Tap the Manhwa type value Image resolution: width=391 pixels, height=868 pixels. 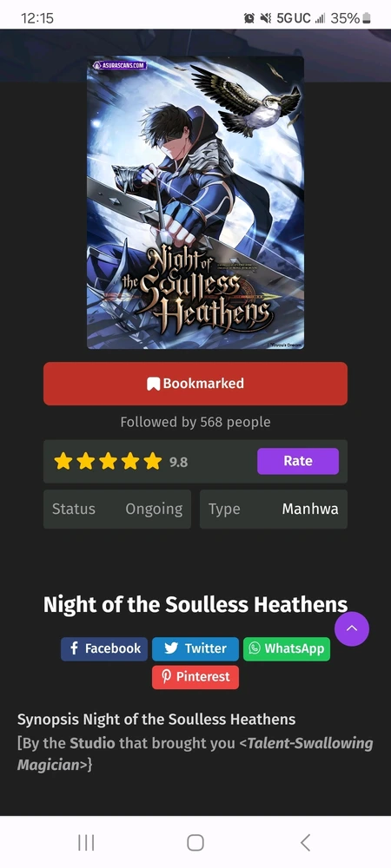pyautogui.click(x=310, y=509)
